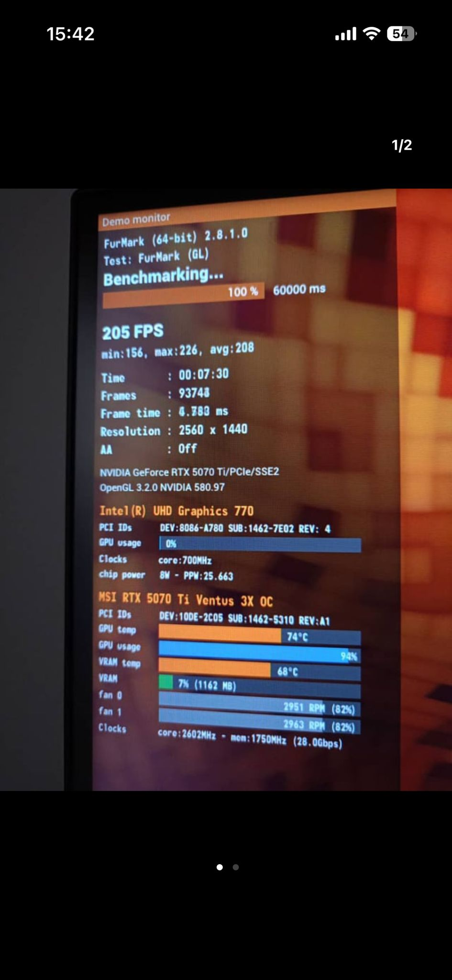Tap the Wi-Fi status icon
The image size is (452, 980).
pos(372,33)
